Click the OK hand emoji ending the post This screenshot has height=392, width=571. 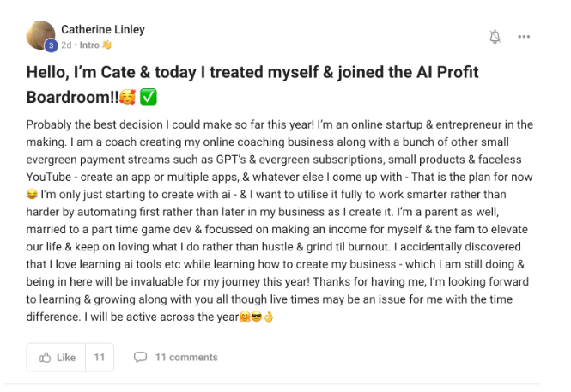[268, 318]
